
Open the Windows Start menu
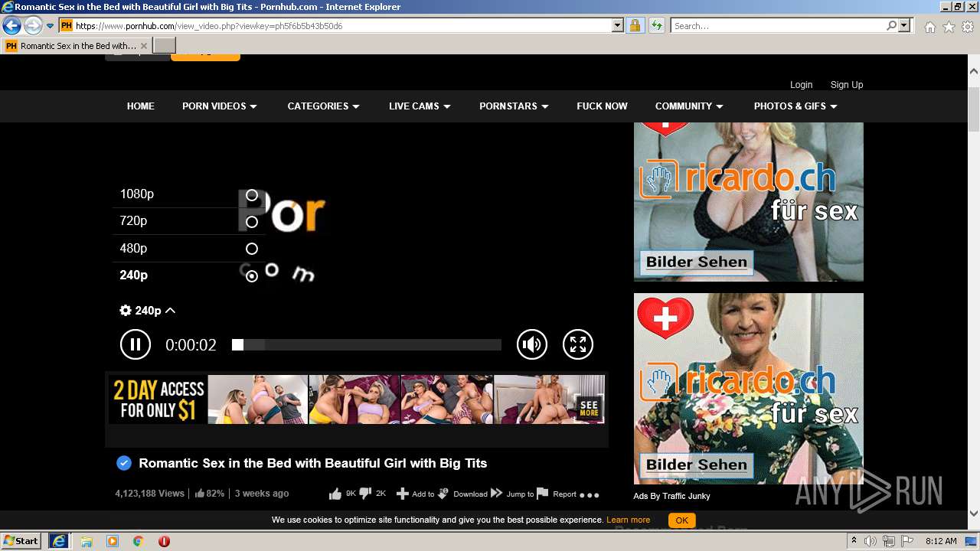(21, 541)
